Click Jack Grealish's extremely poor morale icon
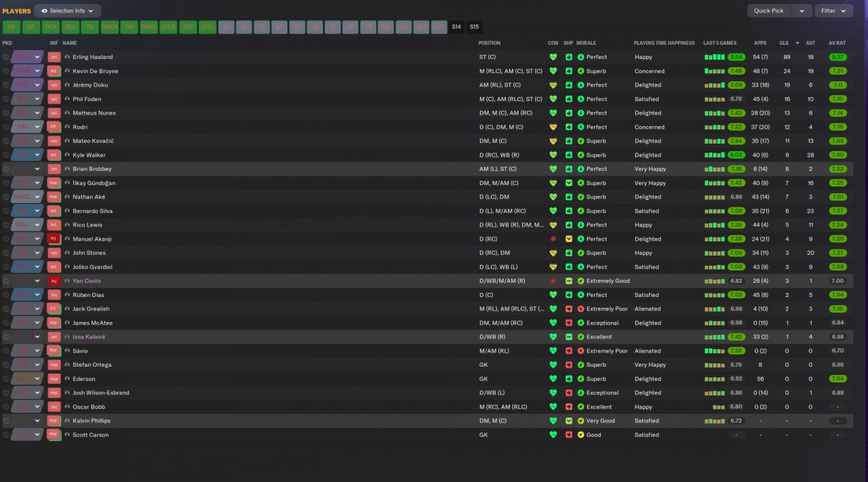868x482 pixels. click(x=580, y=308)
